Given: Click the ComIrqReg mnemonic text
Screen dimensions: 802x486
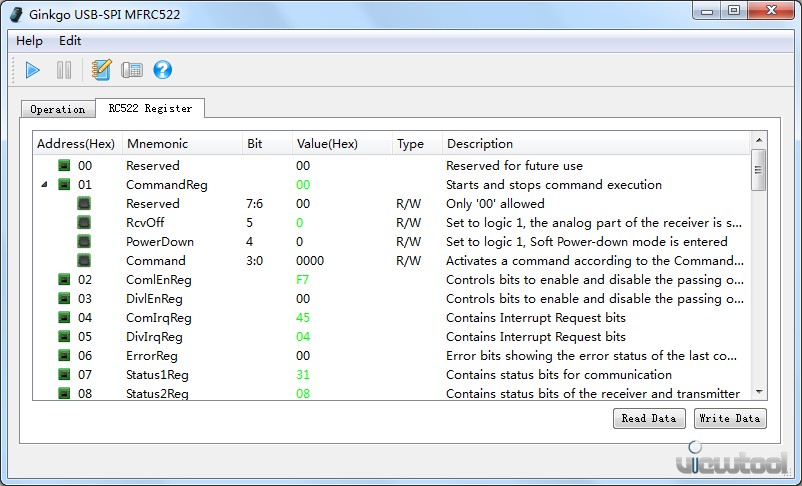Looking at the screenshot, I should click(x=159, y=318).
